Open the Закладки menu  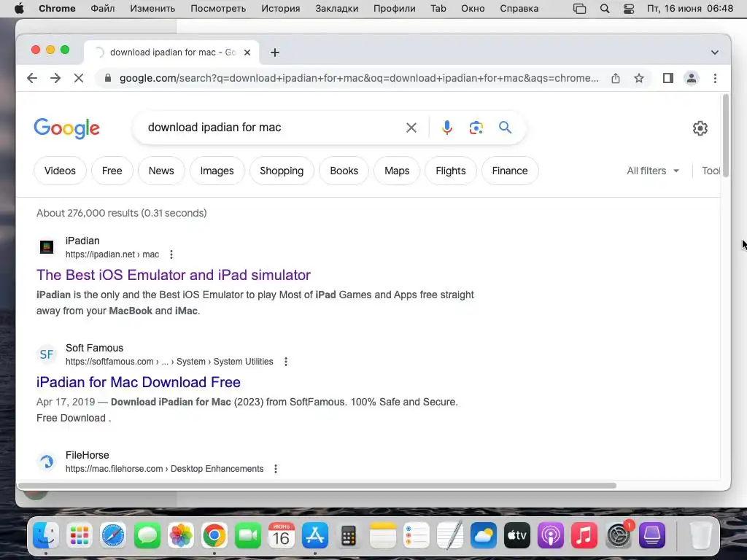point(337,9)
